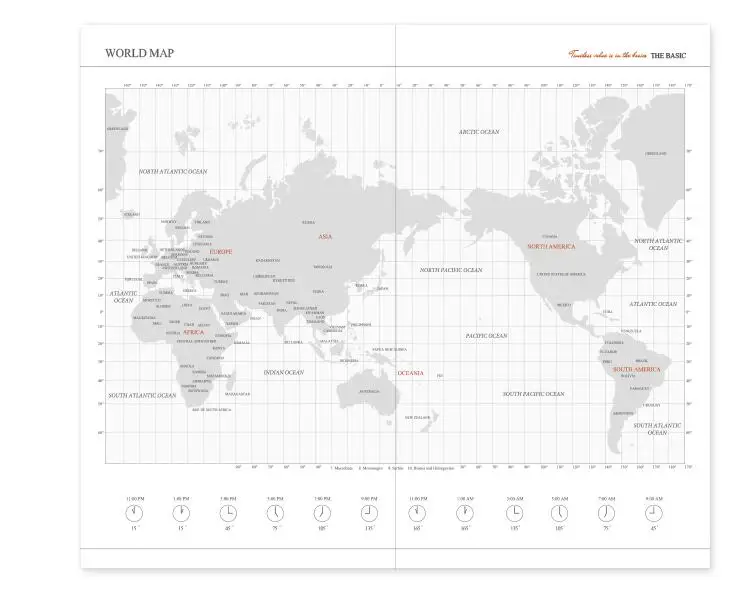Select the red EUROPE continent label
Viewport: 747px width, 589px height.
[221, 252]
